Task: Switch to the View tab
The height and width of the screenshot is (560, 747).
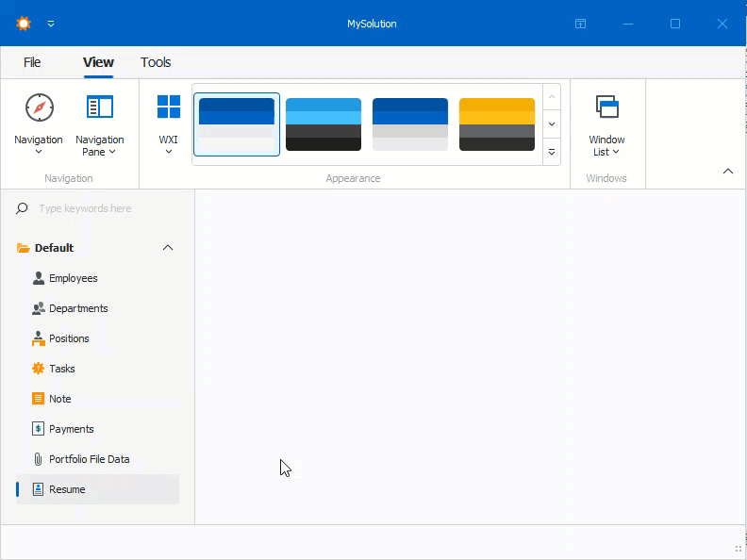Action: point(98,62)
